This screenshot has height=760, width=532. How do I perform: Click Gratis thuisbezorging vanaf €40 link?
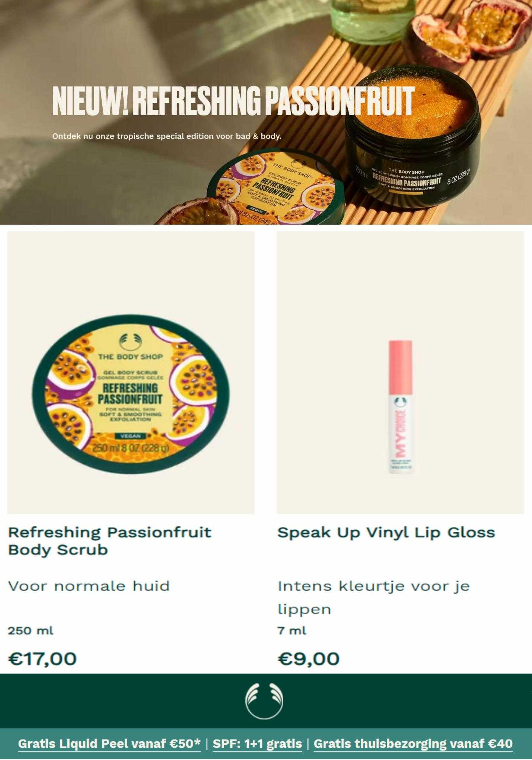point(413,744)
